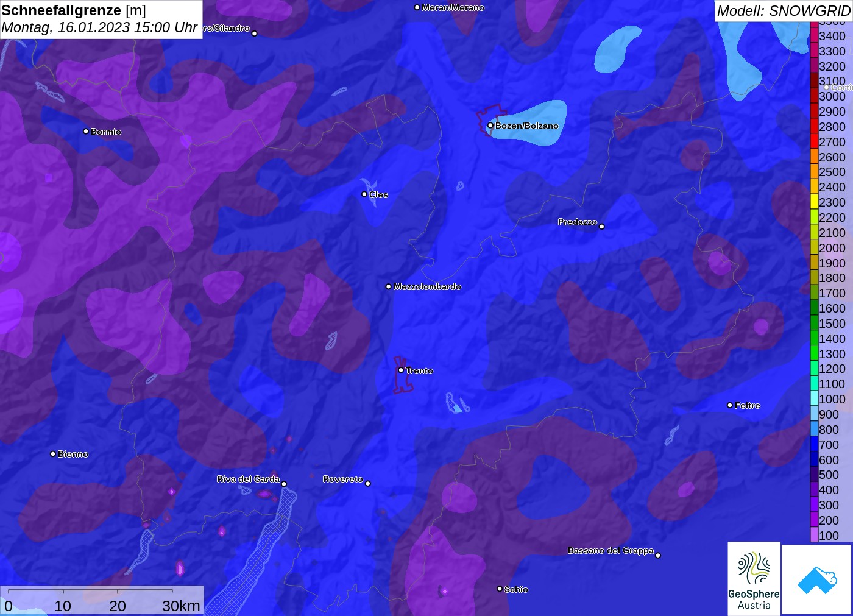Image resolution: width=853 pixels, height=616 pixels.
Task: Click the Riva del Garda marker dot
Action: [x=284, y=484]
